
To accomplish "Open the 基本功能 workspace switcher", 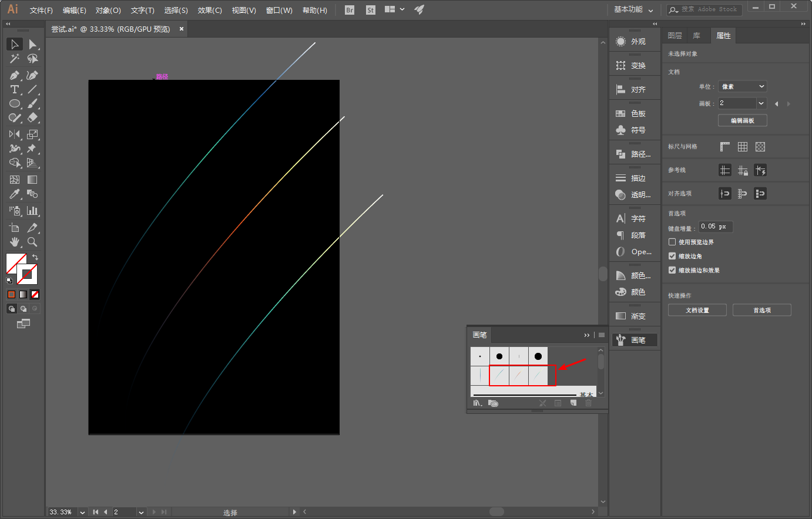I will pyautogui.click(x=633, y=9).
